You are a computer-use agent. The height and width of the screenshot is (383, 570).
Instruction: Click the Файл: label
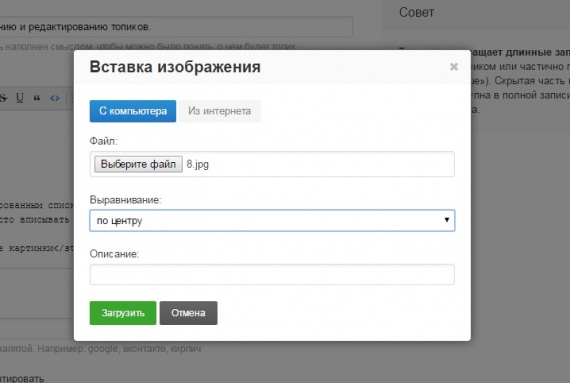pos(104,141)
